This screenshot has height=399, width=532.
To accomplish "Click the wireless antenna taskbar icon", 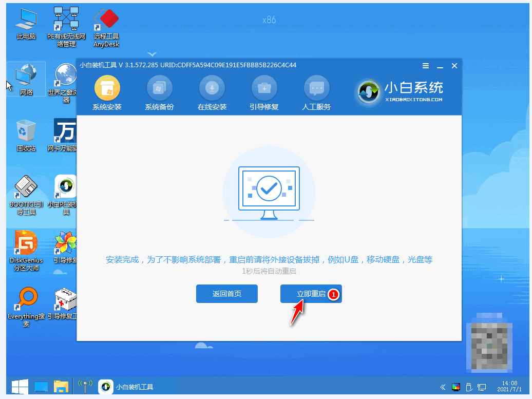I will tap(85, 386).
